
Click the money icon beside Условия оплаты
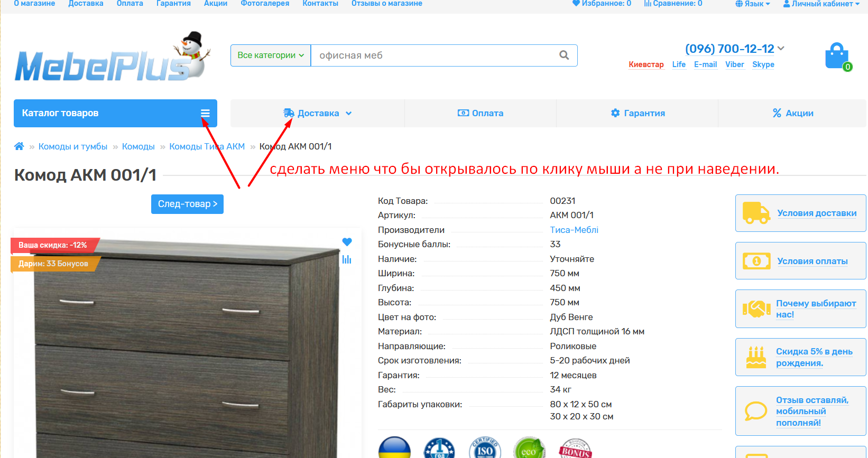coord(756,261)
